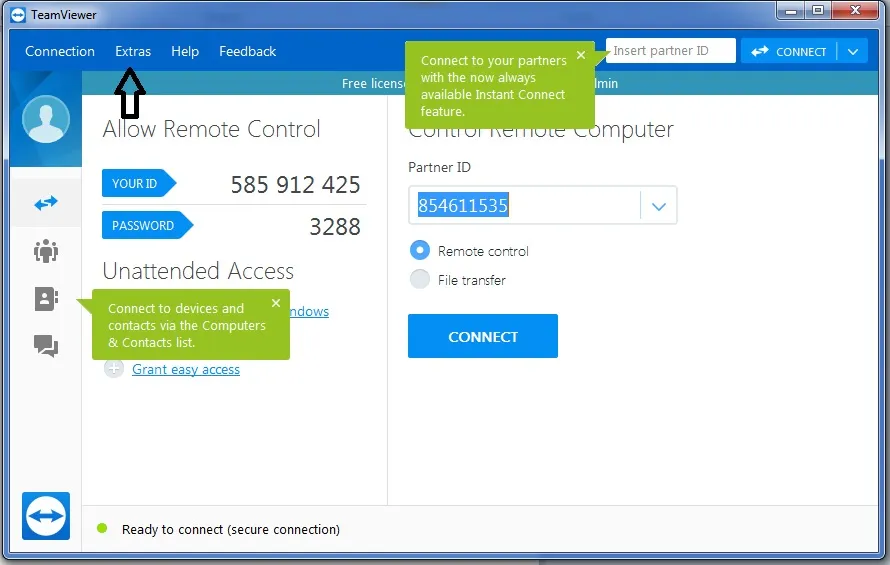Click the large blue CONNECT button

point(482,336)
